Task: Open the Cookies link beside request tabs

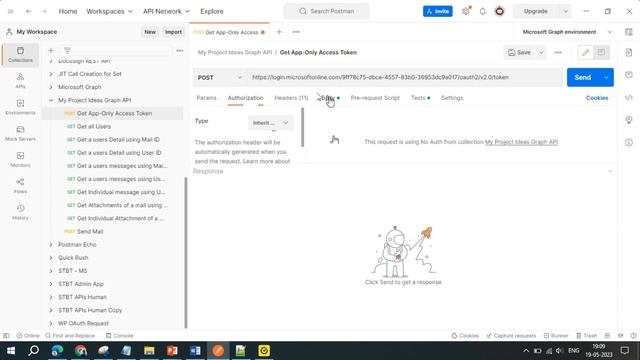Action: coord(597,98)
